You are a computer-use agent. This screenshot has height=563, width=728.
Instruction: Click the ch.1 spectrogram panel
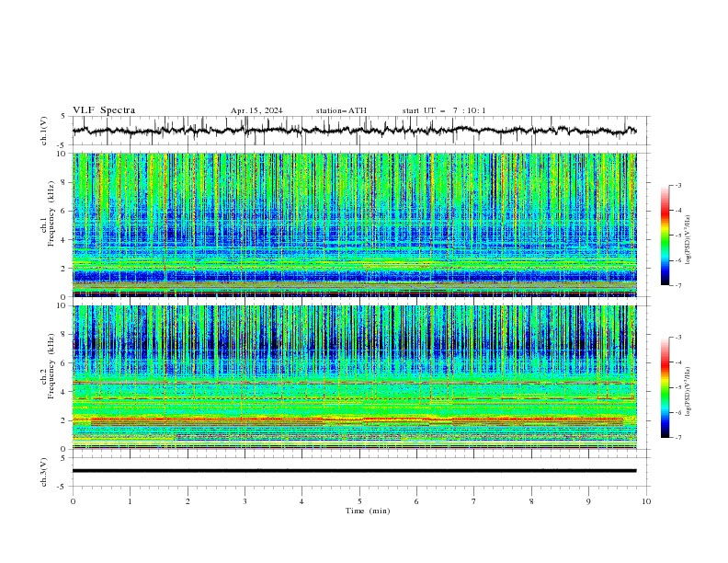pyautogui.click(x=354, y=224)
